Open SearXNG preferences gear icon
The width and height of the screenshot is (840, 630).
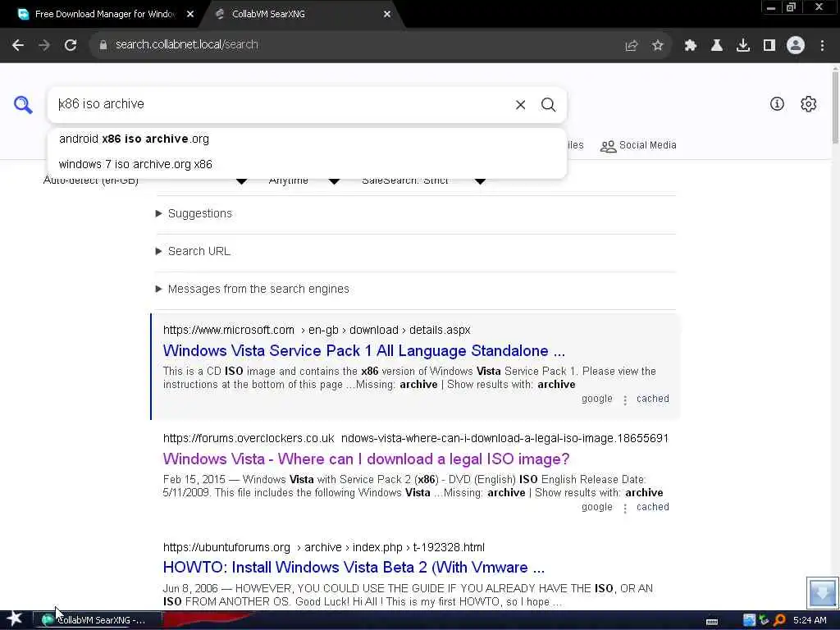pos(808,104)
